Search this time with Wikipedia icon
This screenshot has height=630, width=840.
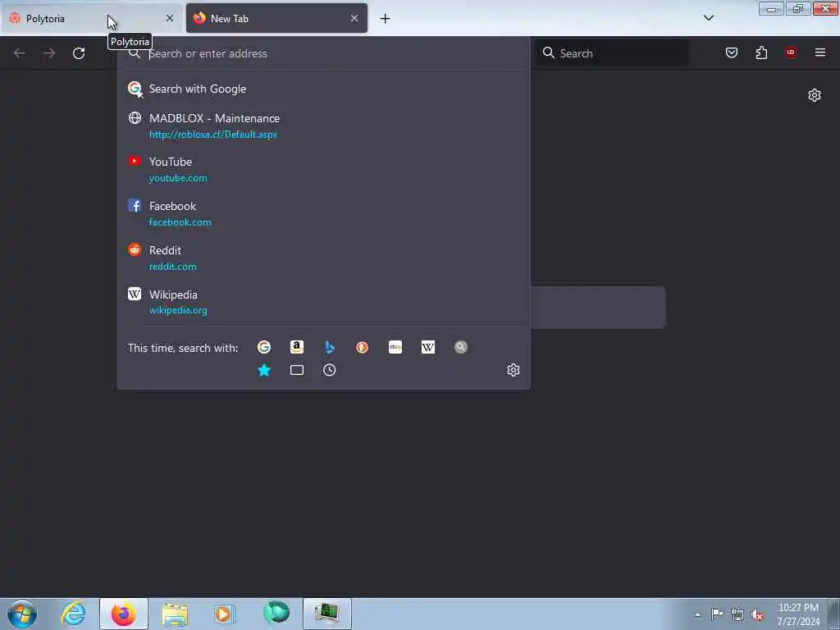click(428, 347)
